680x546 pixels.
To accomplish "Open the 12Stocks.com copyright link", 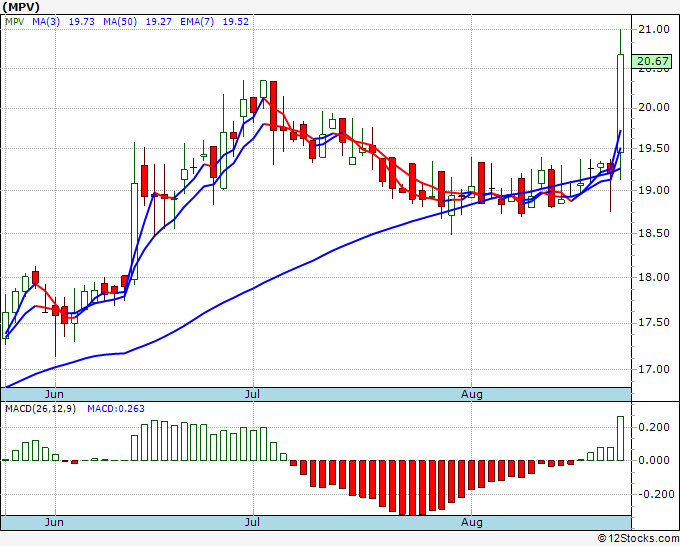I will [638, 539].
